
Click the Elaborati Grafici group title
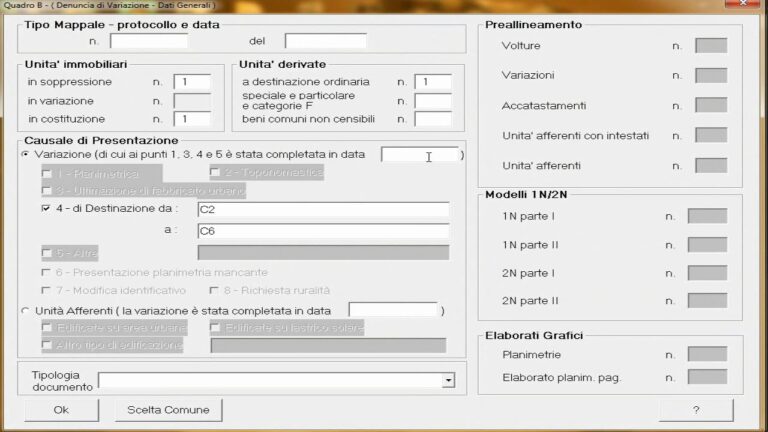coord(534,336)
